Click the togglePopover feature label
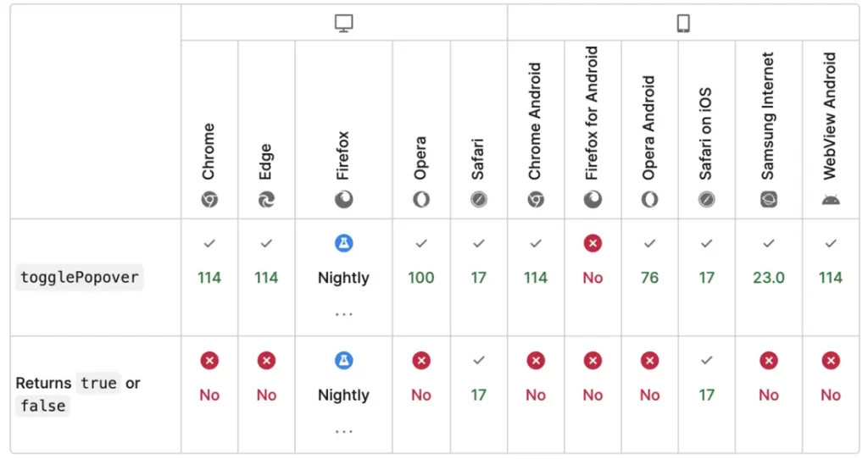Viewport: 868px width, 459px height. [x=81, y=277]
